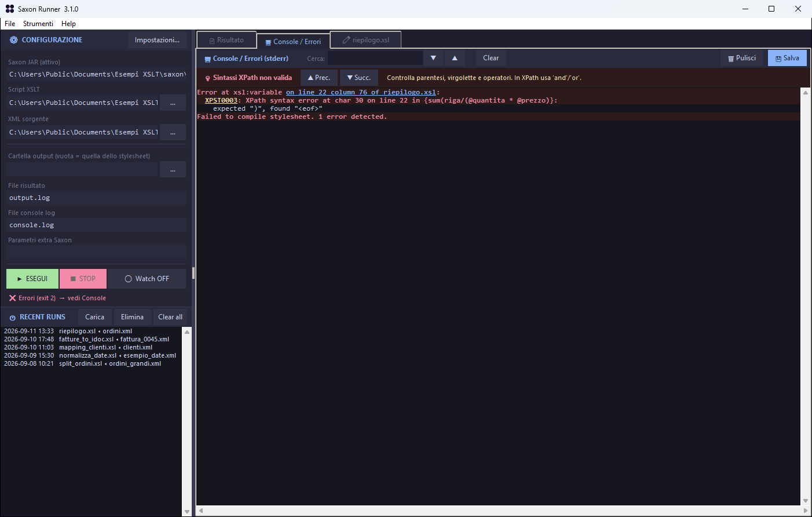812x517 pixels.
Task: Minimize the Saxon Runner window
Action: pos(745,9)
